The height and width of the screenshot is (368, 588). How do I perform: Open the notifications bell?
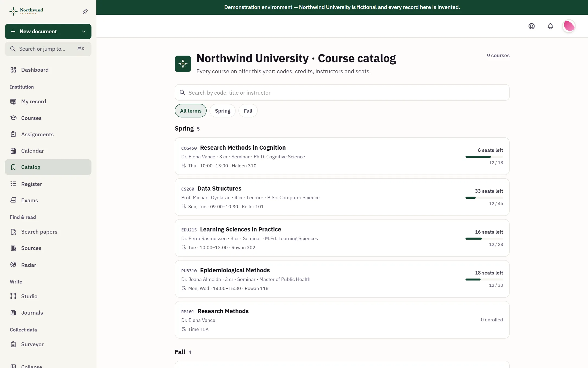[550, 26]
